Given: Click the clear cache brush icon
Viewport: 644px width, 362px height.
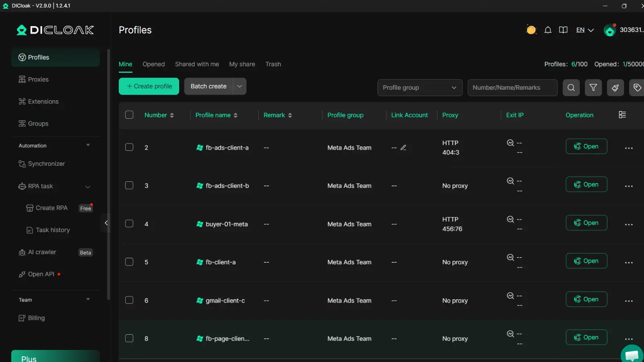Looking at the screenshot, I should 615,87.
